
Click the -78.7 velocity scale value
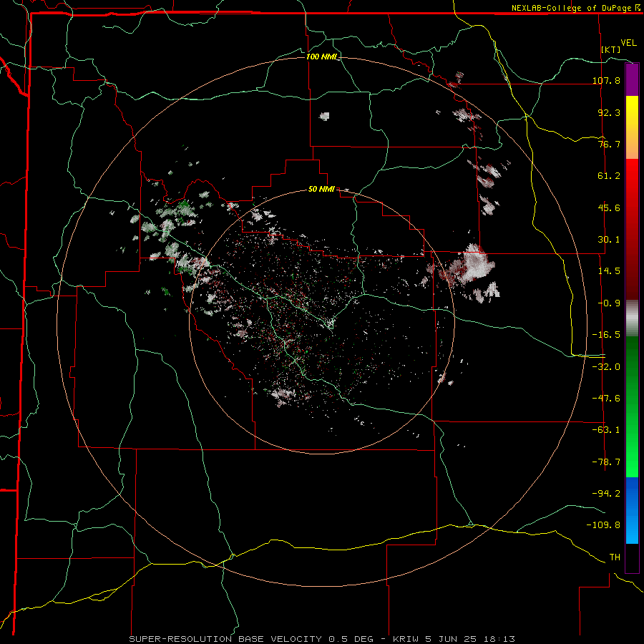tap(606, 462)
